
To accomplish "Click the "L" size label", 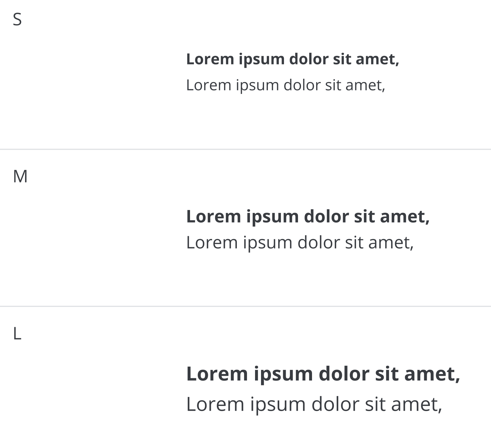I will [17, 334].
